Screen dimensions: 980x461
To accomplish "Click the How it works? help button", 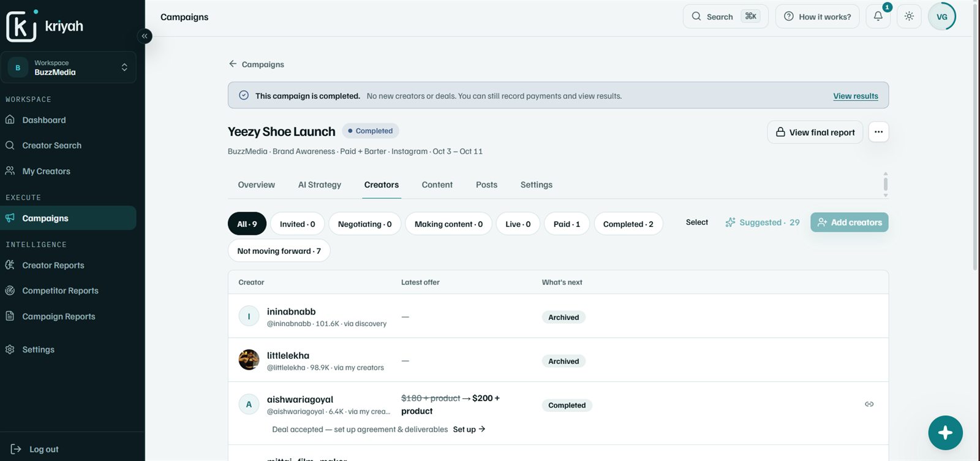I will pos(817,17).
